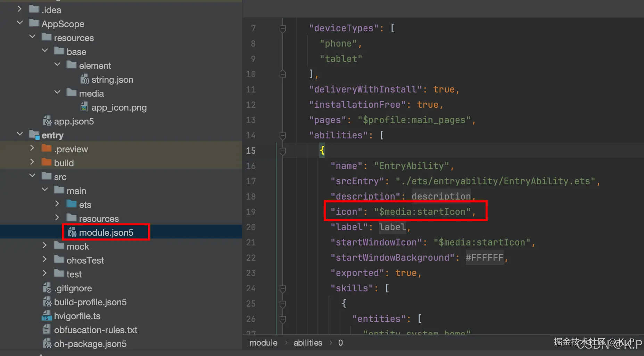
Task: Click the build-profile.json5 file icon
Action: pos(47,302)
